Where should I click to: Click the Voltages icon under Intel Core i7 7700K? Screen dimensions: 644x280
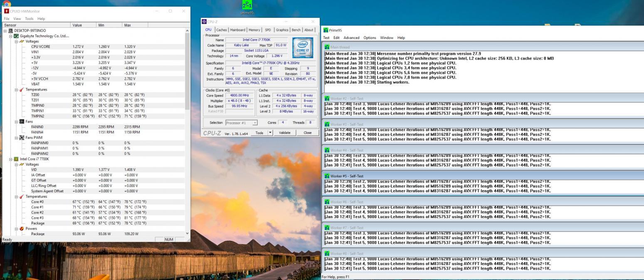[22, 164]
